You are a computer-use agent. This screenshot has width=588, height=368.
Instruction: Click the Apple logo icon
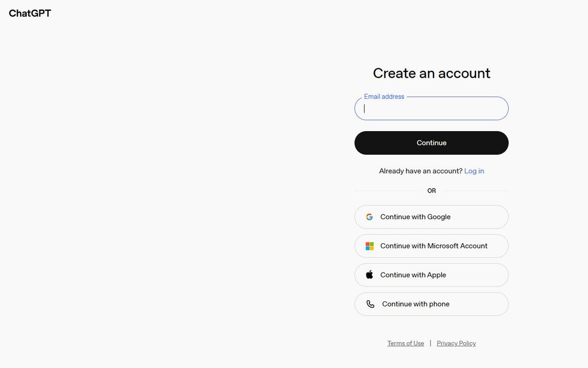pyautogui.click(x=369, y=275)
